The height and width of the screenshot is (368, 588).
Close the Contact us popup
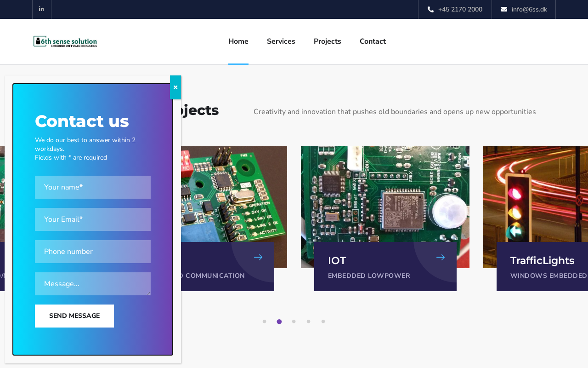(175, 87)
